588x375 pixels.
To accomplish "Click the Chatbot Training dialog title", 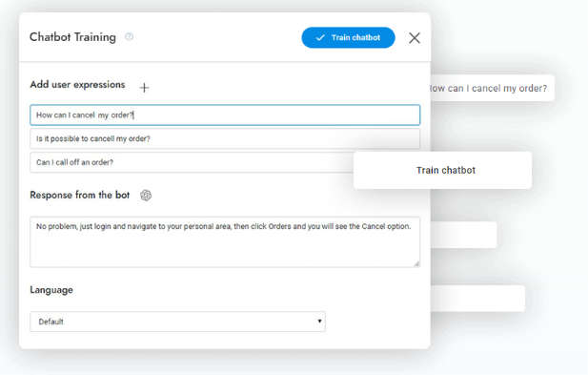I will [x=72, y=37].
